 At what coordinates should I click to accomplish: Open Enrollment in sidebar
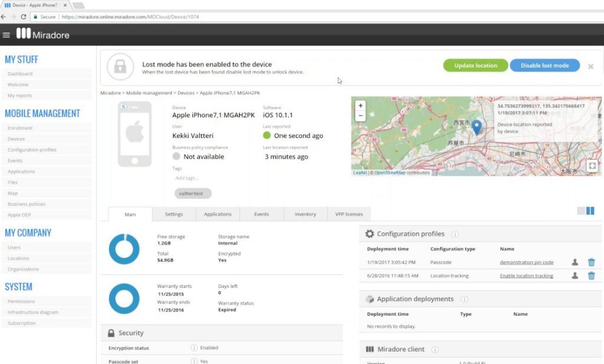[47, 128]
